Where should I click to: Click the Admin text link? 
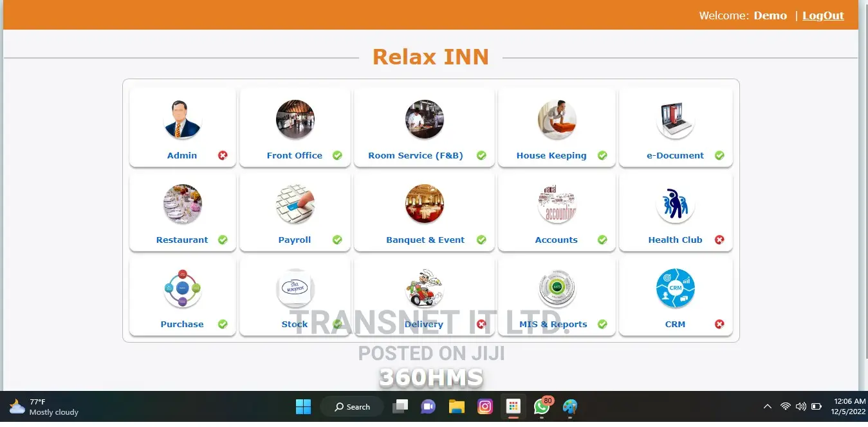tap(182, 155)
